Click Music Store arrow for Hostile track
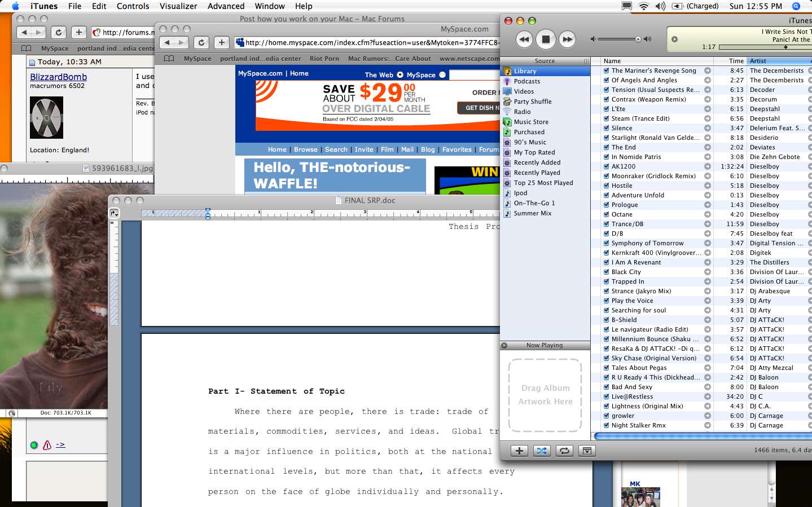This screenshot has width=812, height=507. tap(707, 186)
